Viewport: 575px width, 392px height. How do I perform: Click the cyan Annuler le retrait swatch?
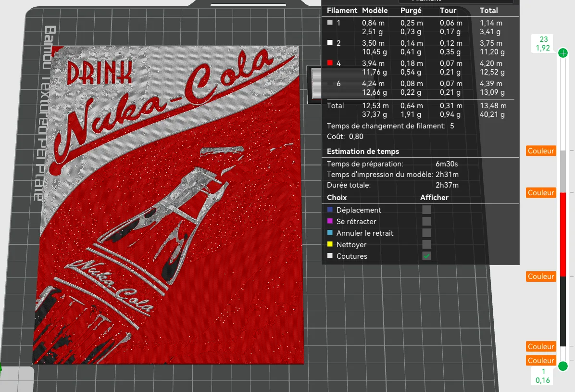[330, 233]
